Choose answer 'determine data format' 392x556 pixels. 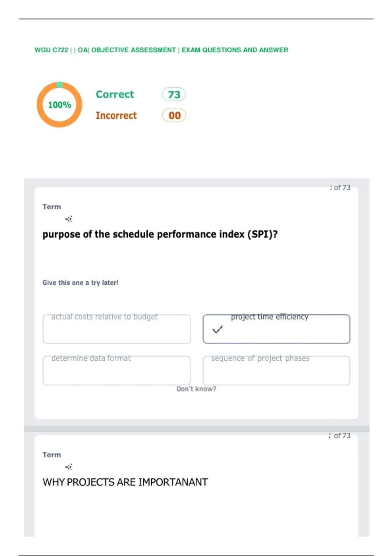pyautogui.click(x=117, y=371)
